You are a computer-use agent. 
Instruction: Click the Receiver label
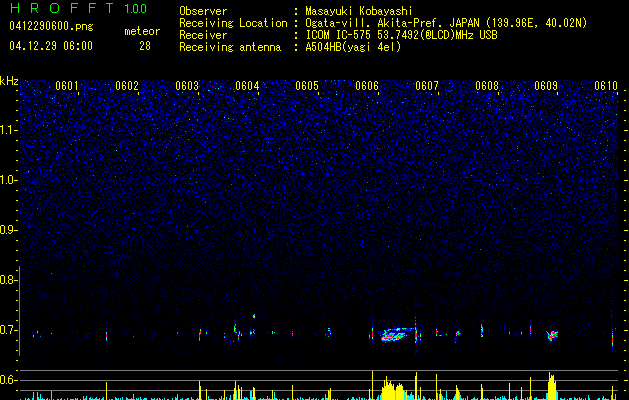(x=203, y=35)
